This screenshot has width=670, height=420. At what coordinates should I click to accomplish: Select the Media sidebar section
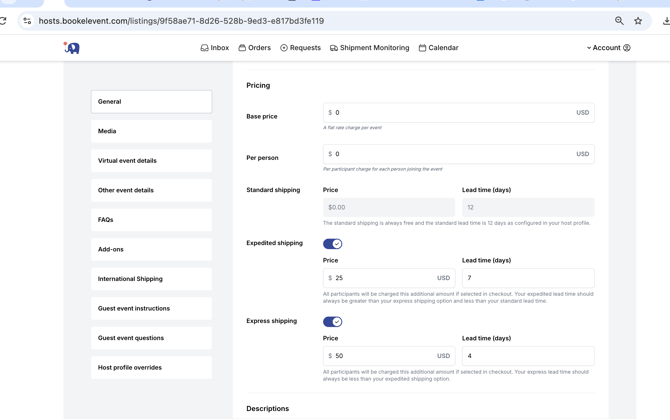[151, 131]
